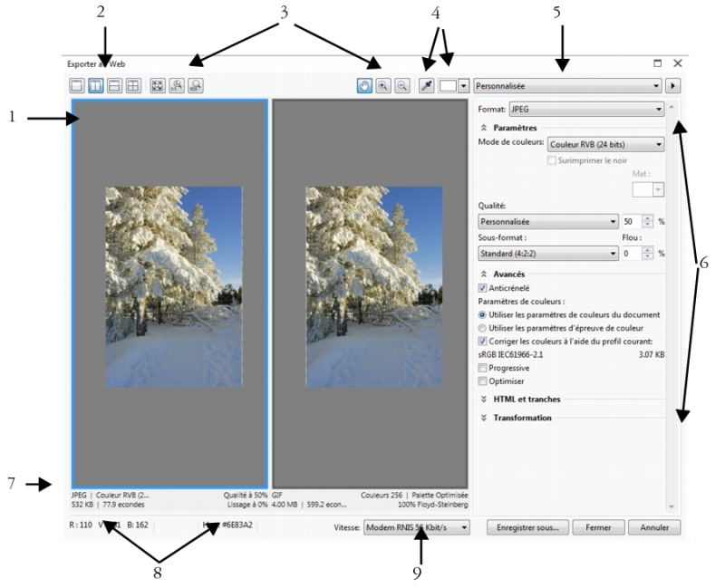Activate the Pan hand tool
Viewport: 725px width, 588px height.
coord(365,85)
